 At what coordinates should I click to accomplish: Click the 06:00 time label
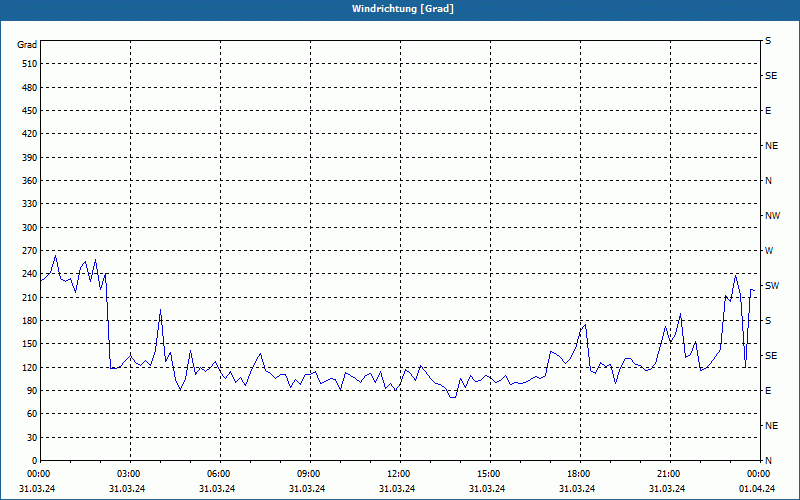(x=217, y=474)
